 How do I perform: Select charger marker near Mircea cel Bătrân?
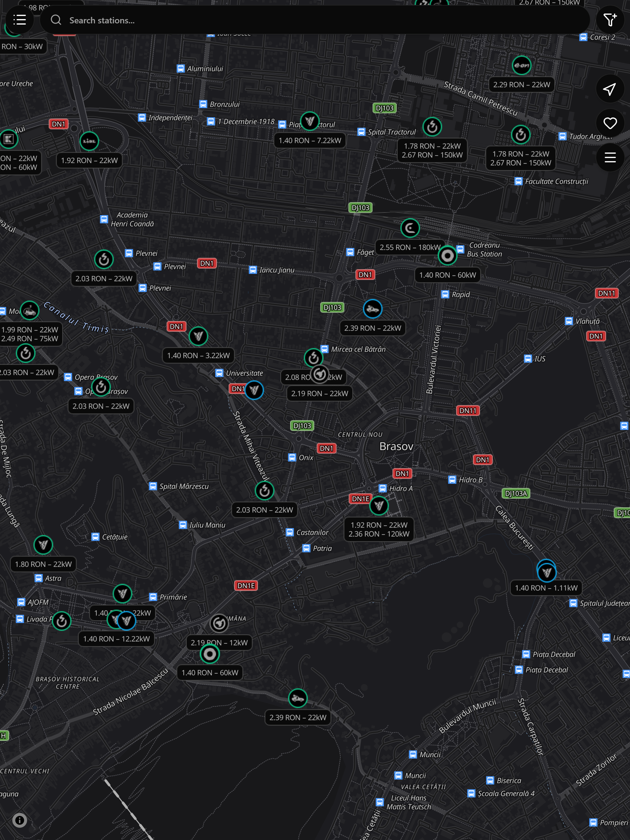point(313,358)
